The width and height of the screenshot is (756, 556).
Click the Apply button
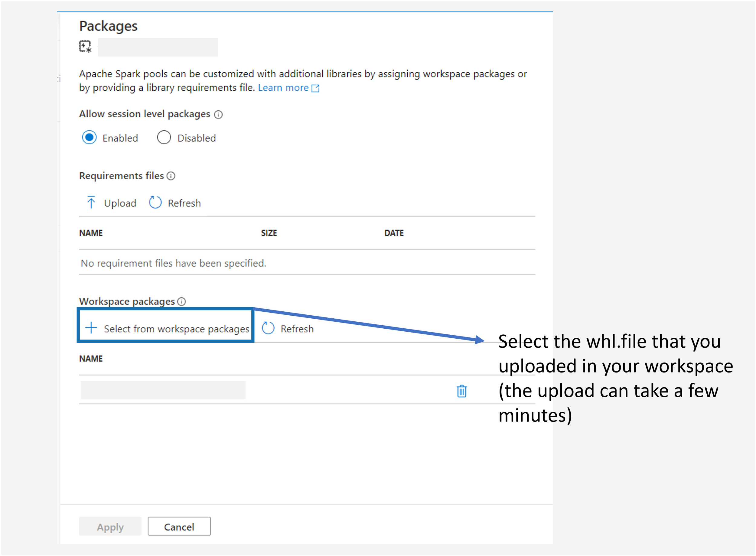coord(110,527)
